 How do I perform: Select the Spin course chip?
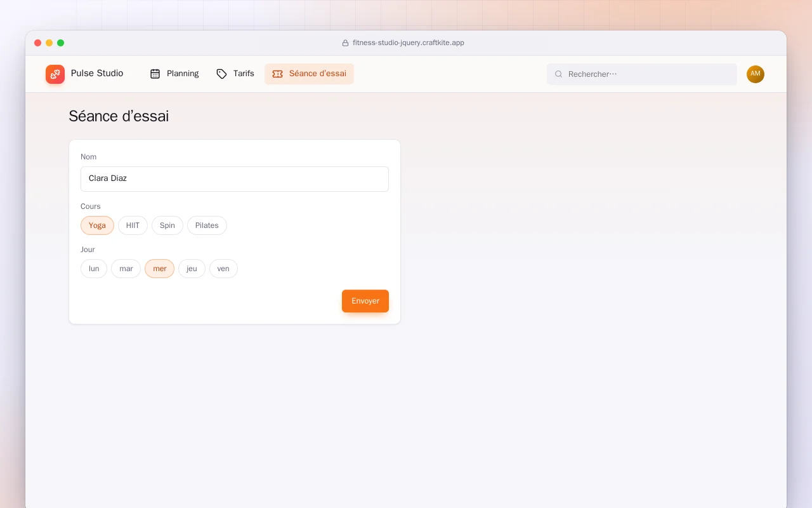[167, 225]
